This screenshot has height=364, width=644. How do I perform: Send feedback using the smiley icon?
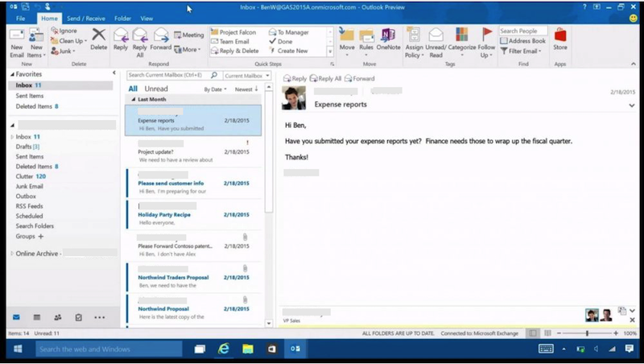click(634, 18)
